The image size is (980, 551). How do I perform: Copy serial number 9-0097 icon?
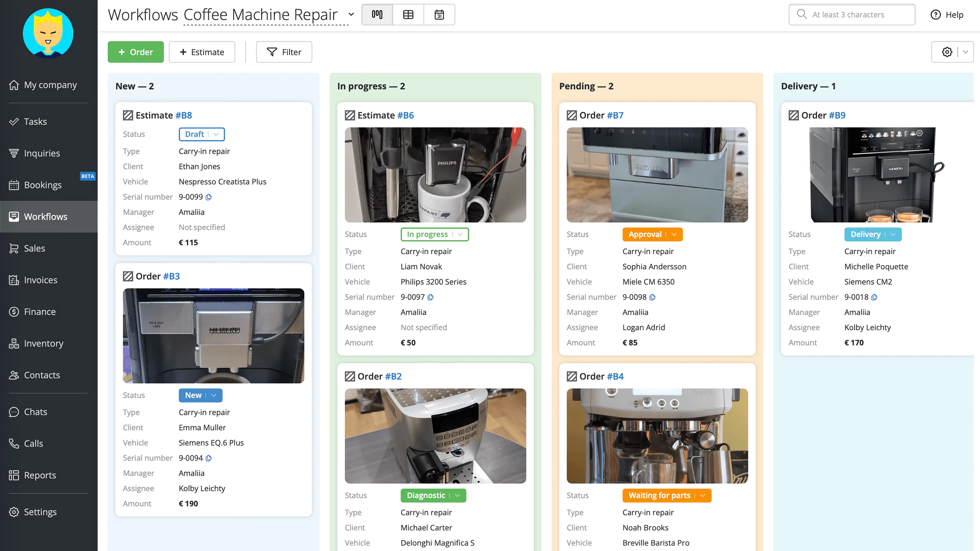(431, 297)
